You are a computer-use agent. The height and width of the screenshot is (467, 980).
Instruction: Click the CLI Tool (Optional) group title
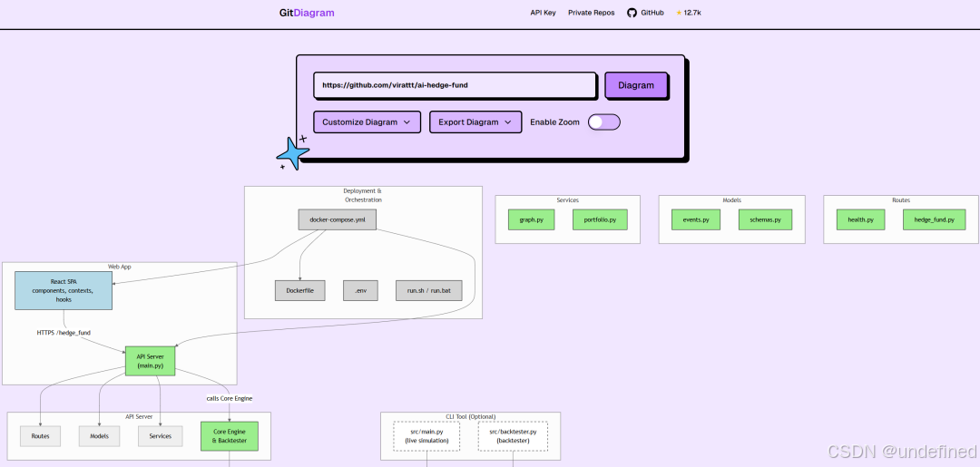471,416
